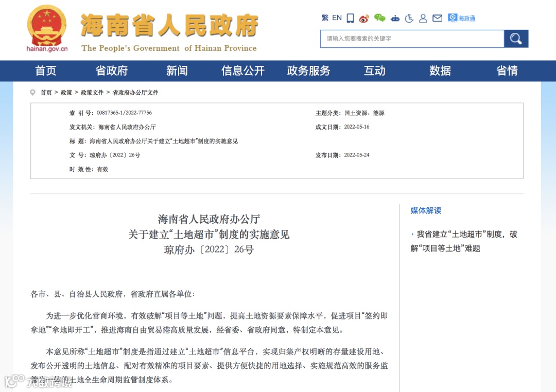Screen dimensions: 556x392
Task: Click the validity value 有效
Action: [102, 169]
